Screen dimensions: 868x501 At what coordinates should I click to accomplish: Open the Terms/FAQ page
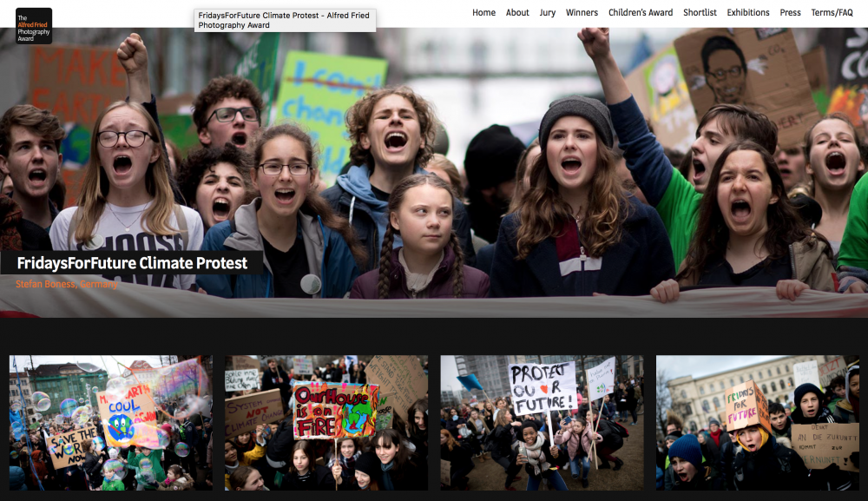point(832,13)
